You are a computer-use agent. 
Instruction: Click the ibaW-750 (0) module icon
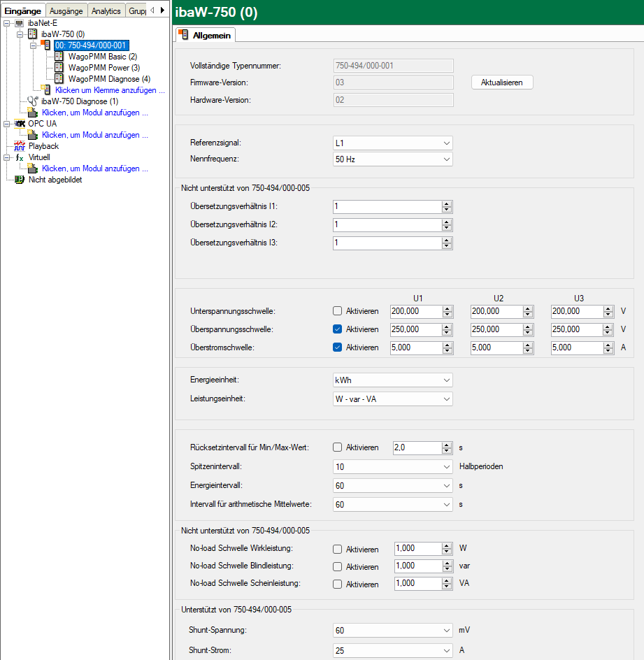pos(32,34)
